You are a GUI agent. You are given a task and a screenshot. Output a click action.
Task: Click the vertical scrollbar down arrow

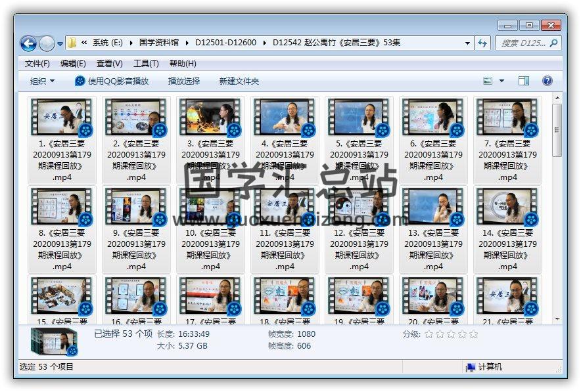[x=557, y=319]
